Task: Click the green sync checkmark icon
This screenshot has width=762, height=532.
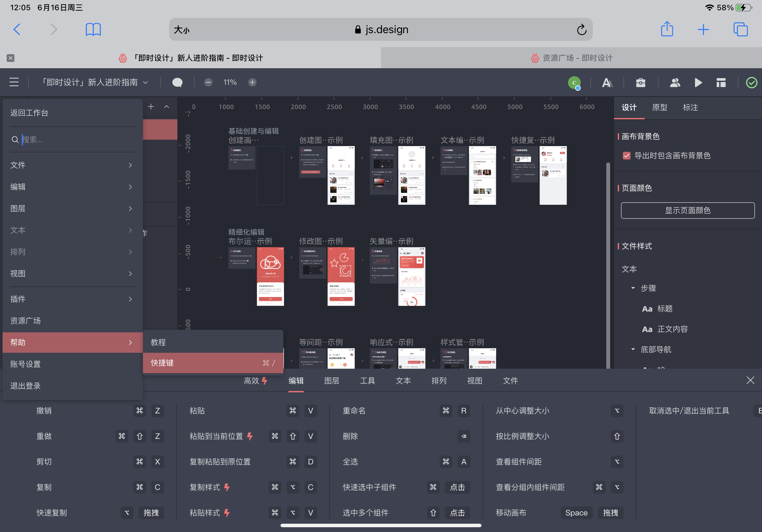Action: 751,83
